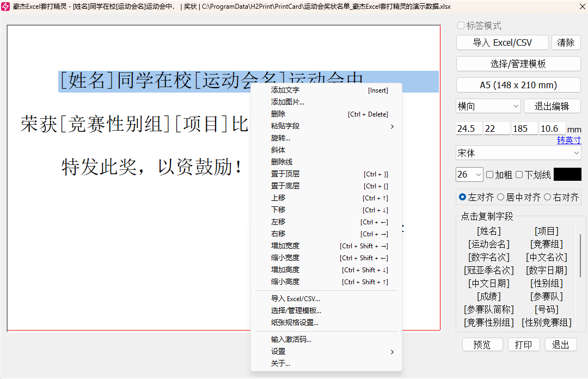588x379 pixels.
Task: Copy the [运动会名] field
Action: pyautogui.click(x=488, y=244)
